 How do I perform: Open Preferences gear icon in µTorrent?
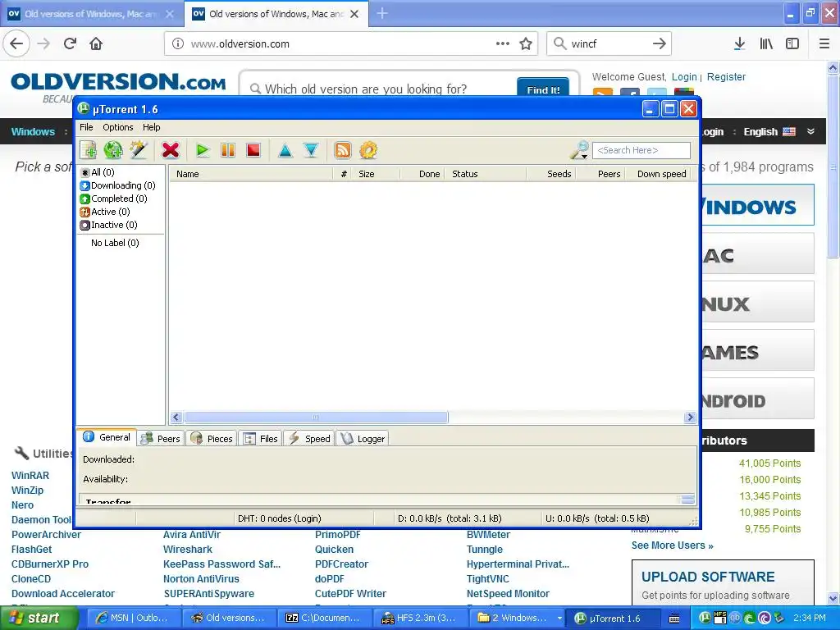pos(368,151)
